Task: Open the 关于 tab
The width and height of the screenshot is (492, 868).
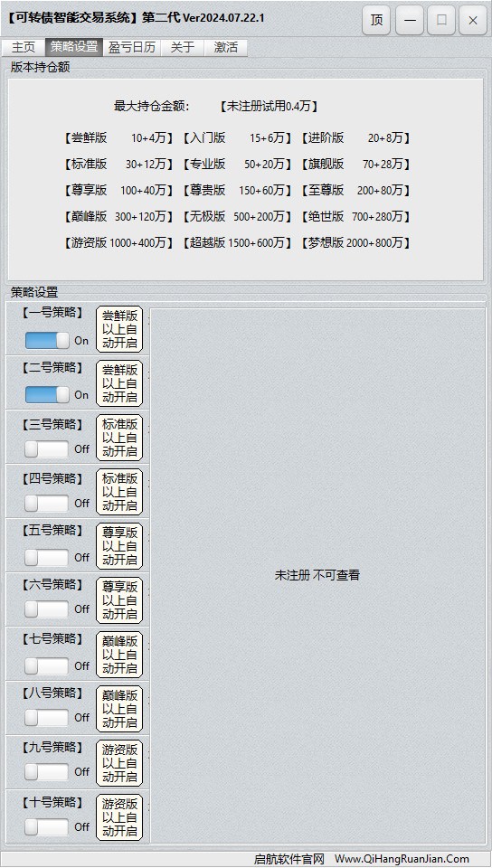Action: (183, 48)
